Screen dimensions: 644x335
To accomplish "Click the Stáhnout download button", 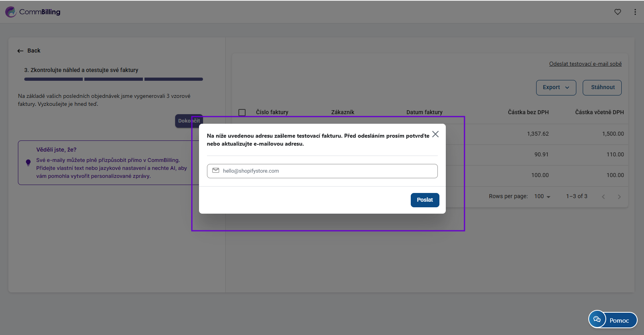I will coord(602,88).
